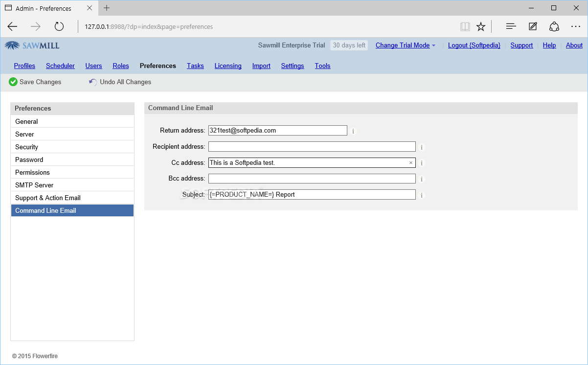Click the Undo All Changes arrow icon
This screenshot has width=588, height=365.
click(93, 82)
